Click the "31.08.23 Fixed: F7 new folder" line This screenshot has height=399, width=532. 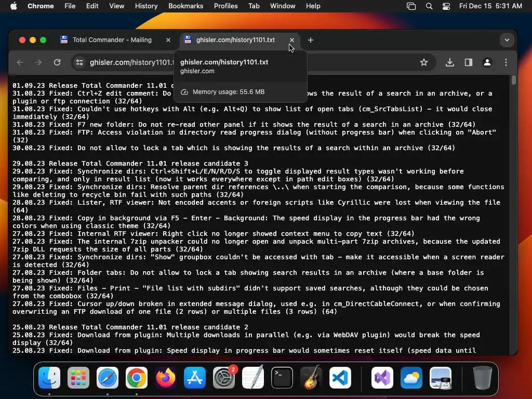click(x=244, y=125)
